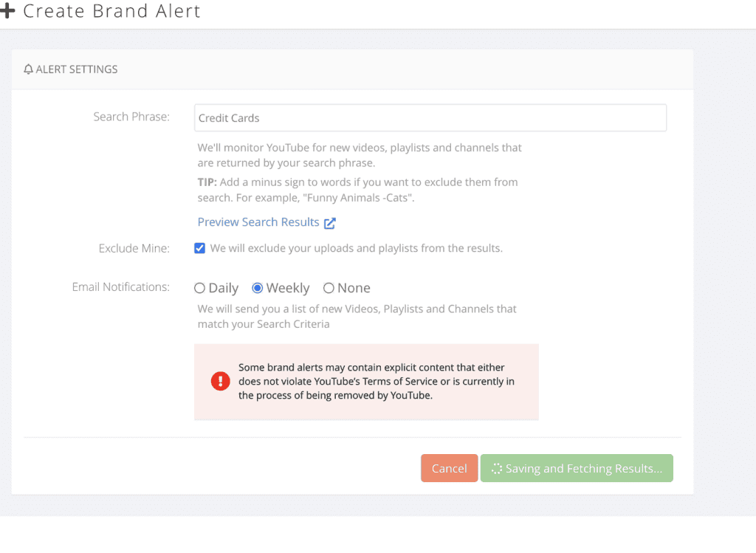
Task: Click the bell icon in Alert Settings header
Action: pos(29,69)
